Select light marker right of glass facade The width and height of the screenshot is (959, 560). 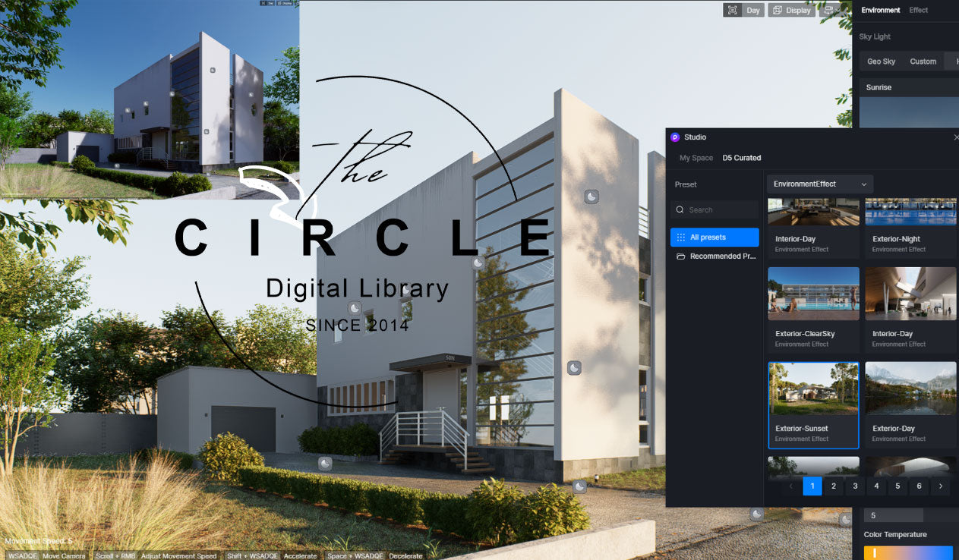pyautogui.click(x=575, y=367)
